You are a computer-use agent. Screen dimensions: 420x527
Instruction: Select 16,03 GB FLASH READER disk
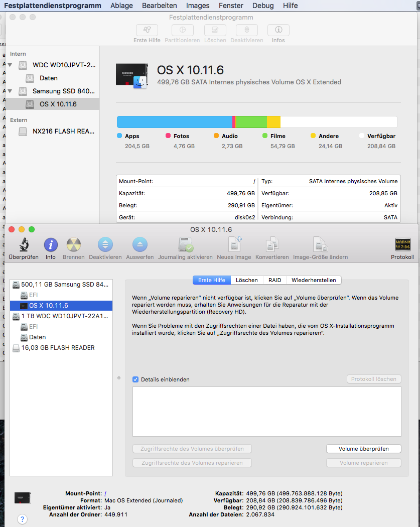tap(61, 347)
